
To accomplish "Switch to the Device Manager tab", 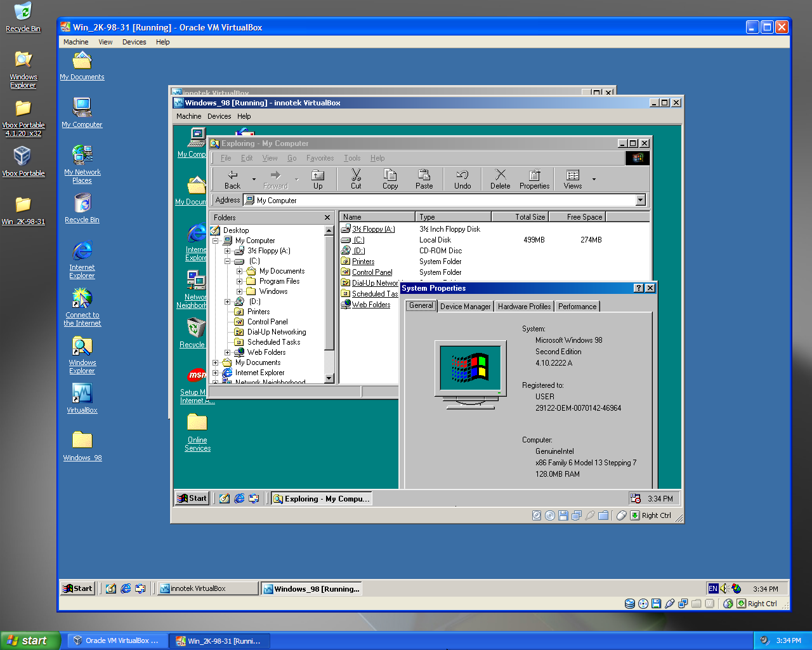I will coord(465,307).
